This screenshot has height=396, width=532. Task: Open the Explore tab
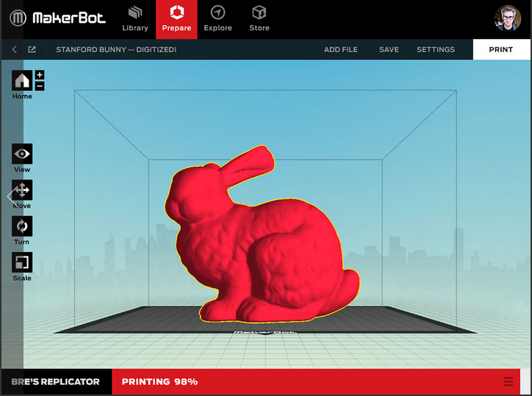(x=218, y=19)
